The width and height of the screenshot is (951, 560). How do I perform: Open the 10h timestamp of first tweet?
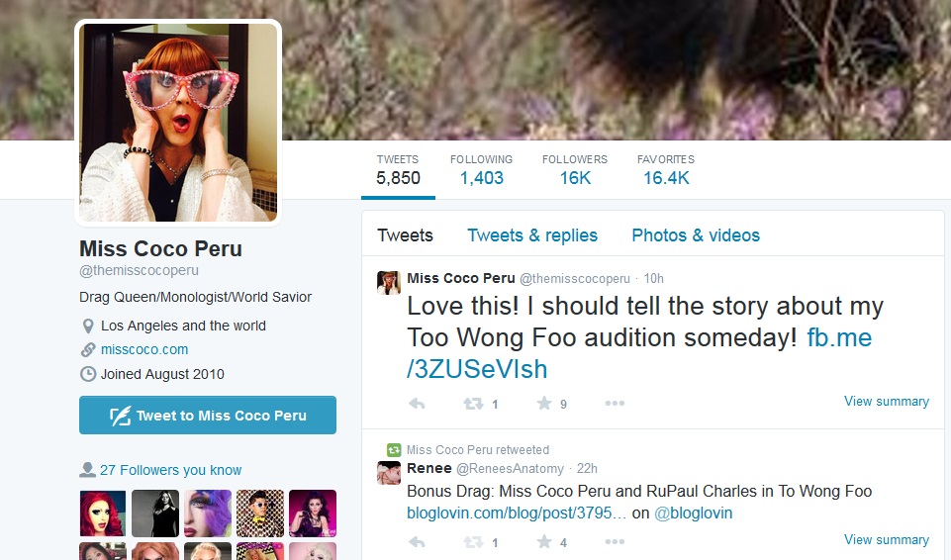pos(654,278)
